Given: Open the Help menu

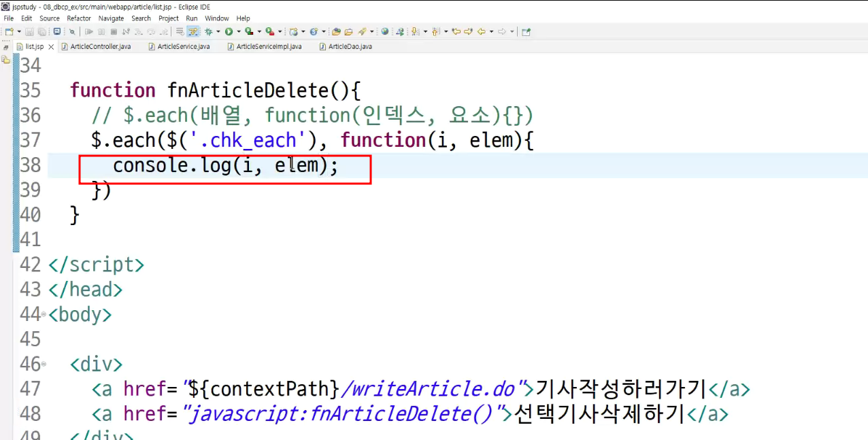Looking at the screenshot, I should tap(243, 18).
